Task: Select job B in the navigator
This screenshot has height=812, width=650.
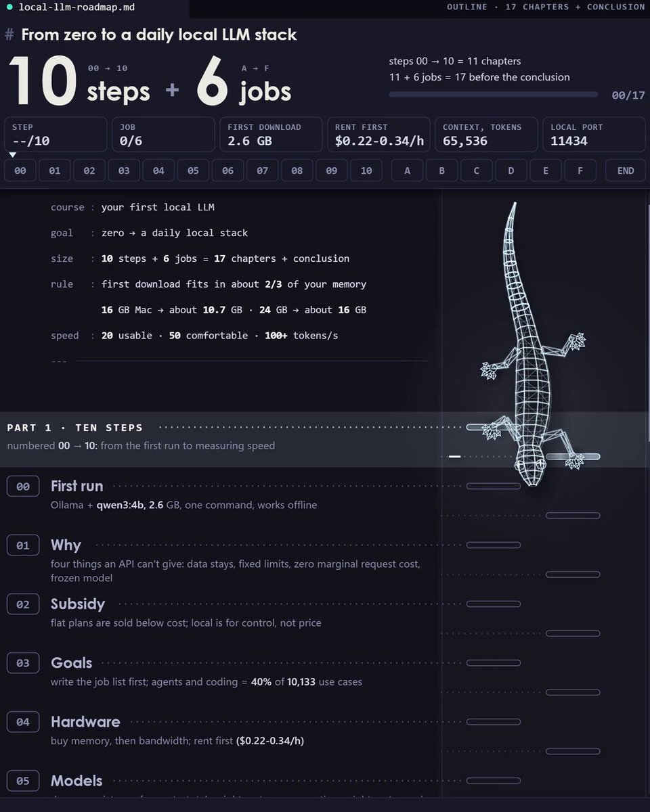Action: coord(441,171)
